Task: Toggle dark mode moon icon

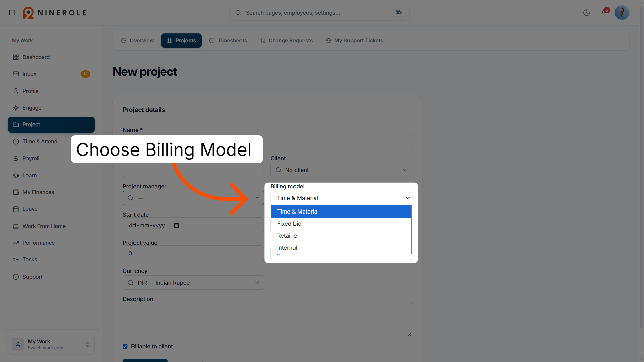Action: [587, 13]
